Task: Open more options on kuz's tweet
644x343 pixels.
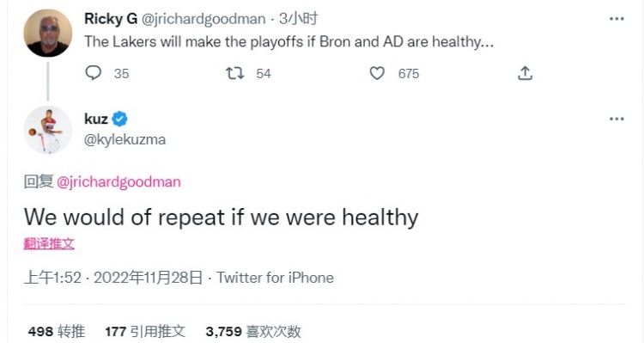Action: click(x=617, y=119)
